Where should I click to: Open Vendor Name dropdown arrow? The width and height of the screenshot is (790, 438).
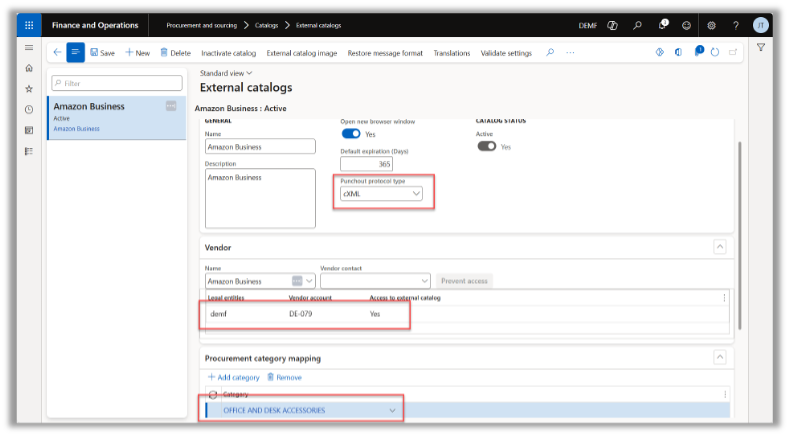pyautogui.click(x=309, y=281)
